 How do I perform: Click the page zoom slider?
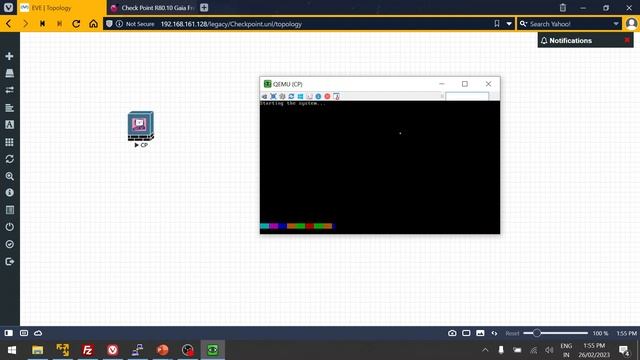point(556,333)
